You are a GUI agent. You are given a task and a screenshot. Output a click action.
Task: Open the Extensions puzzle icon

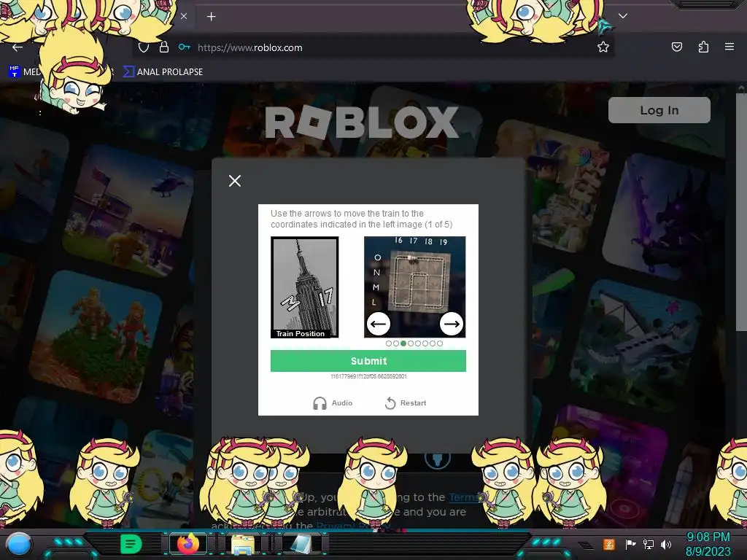[703, 47]
